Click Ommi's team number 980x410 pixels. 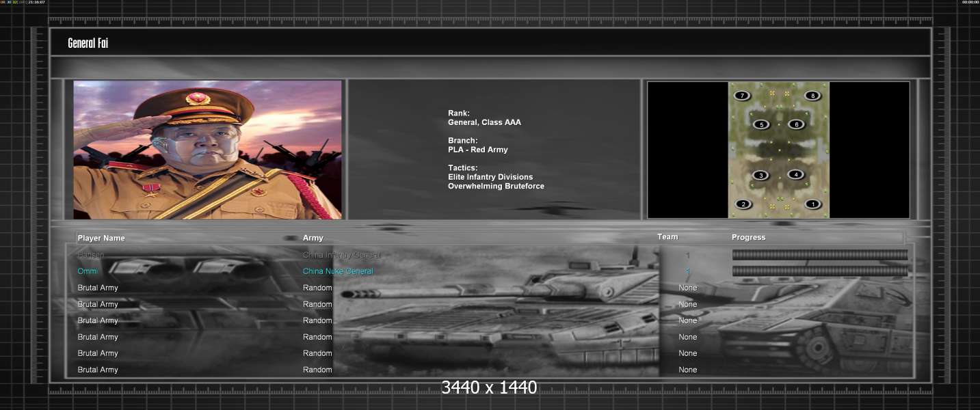tap(688, 271)
